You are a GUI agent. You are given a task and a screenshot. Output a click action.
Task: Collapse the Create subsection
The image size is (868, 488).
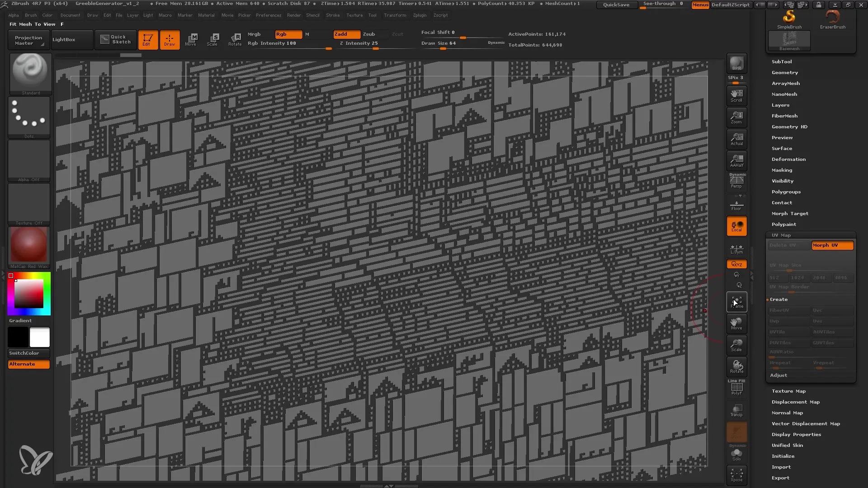pyautogui.click(x=778, y=299)
